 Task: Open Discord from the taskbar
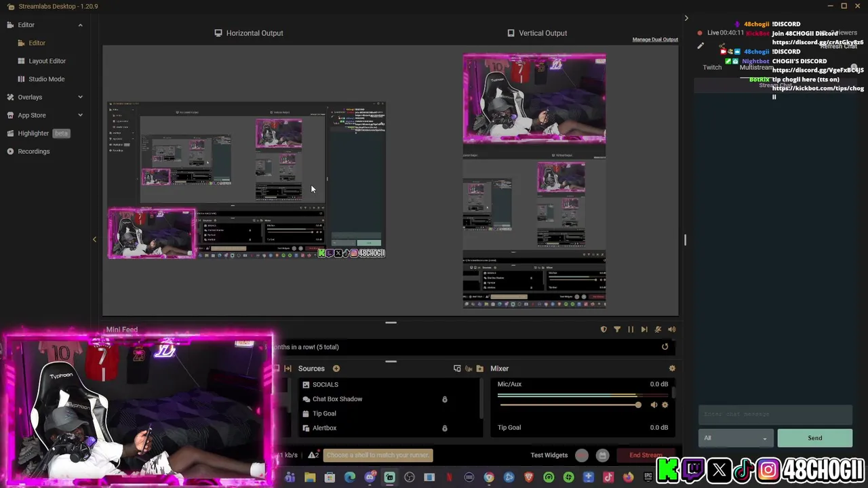370,478
